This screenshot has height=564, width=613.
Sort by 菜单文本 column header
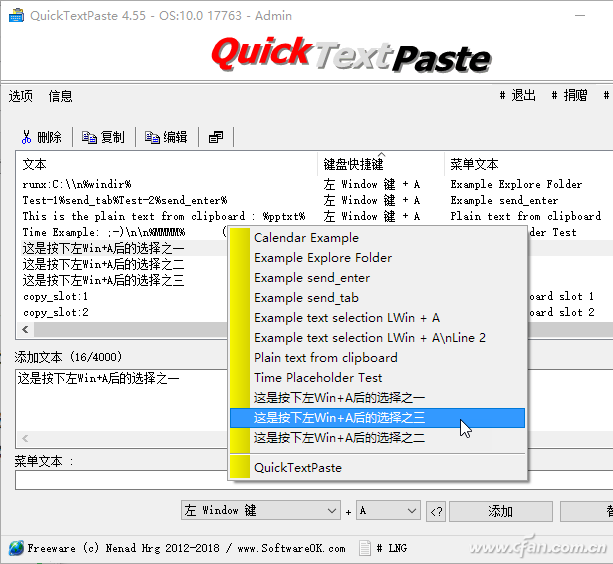(474, 164)
